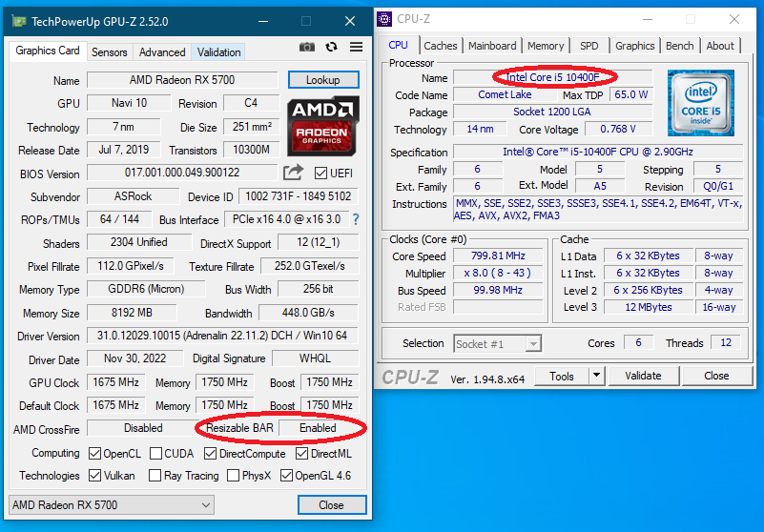The image size is (764, 532).
Task: Open the Mainboard tab in CPU-Z
Action: pyautogui.click(x=492, y=46)
